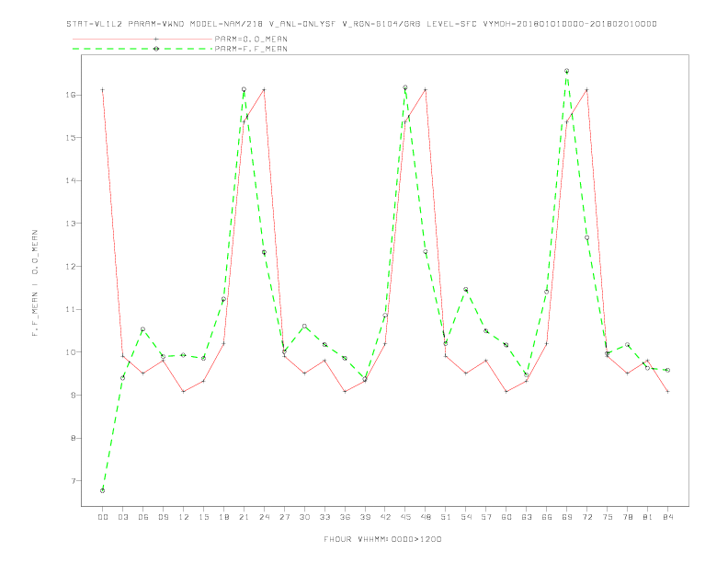Click x-axis tick label 39

(365, 517)
